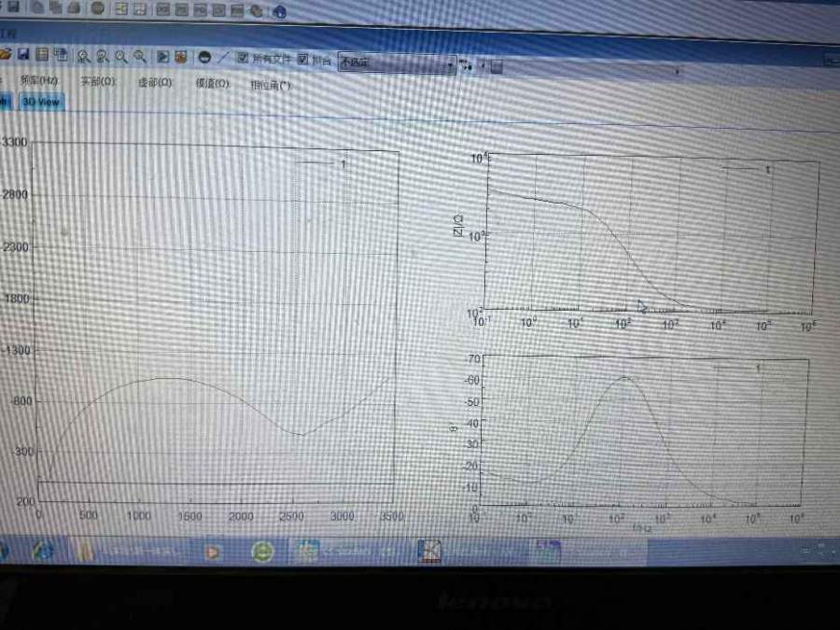
Task: Click the save disk icon in the toolbar
Action: (22, 55)
